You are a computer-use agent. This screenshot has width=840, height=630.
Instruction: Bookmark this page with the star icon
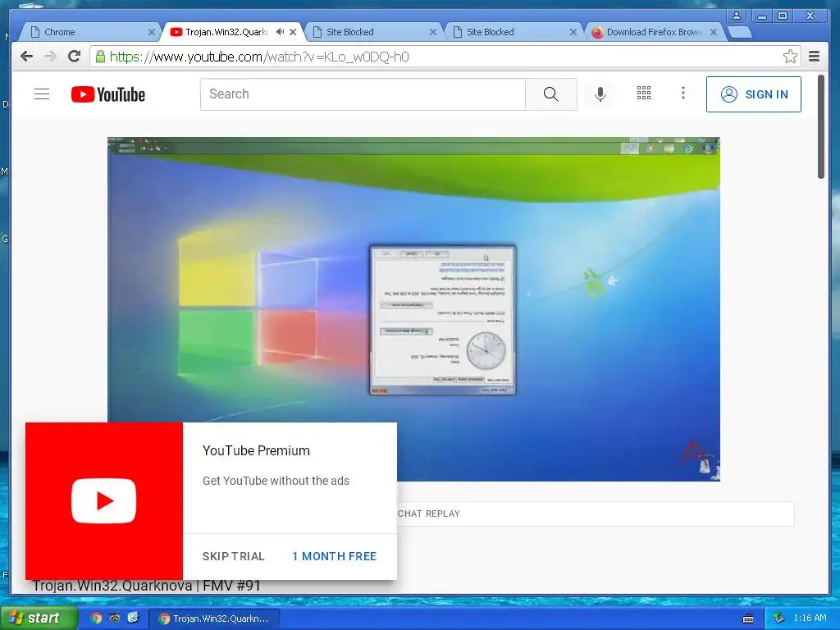(790, 57)
